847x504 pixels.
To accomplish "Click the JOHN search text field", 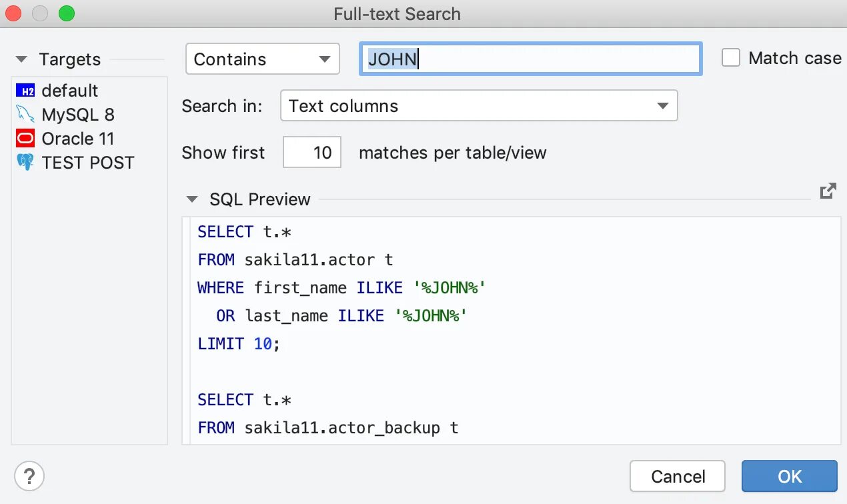I will 530,59.
